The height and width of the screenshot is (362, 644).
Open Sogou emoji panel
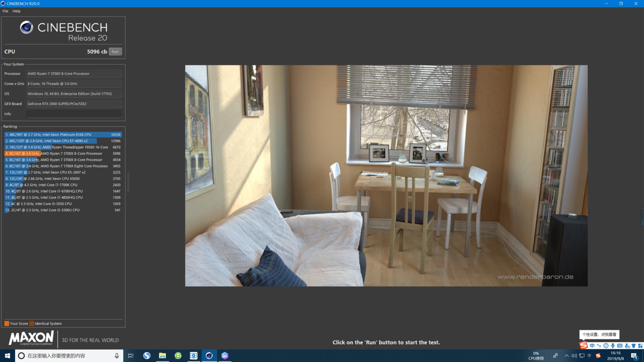click(x=606, y=346)
